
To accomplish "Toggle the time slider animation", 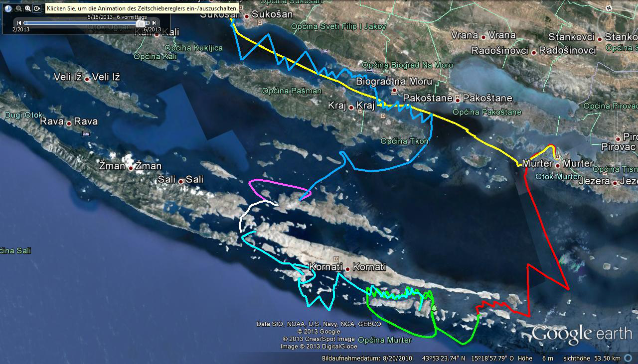I will [x=37, y=8].
